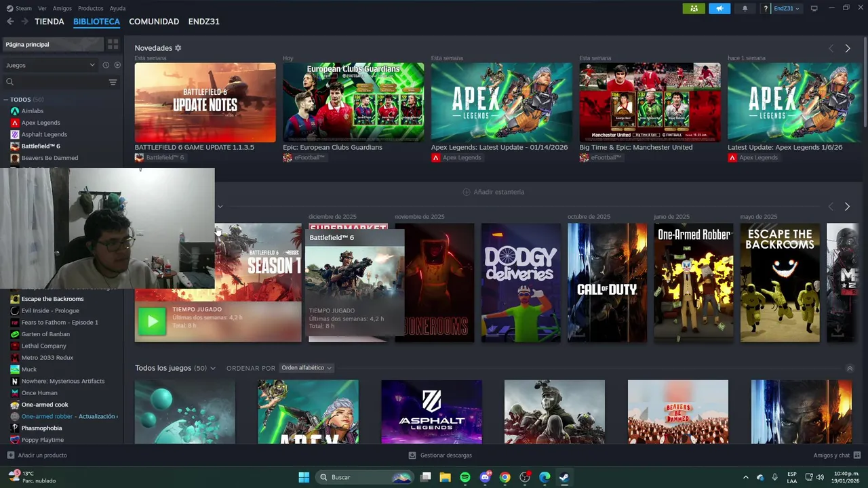The width and height of the screenshot is (868, 488).
Task: Open Novedades settings gear
Action: (178, 48)
